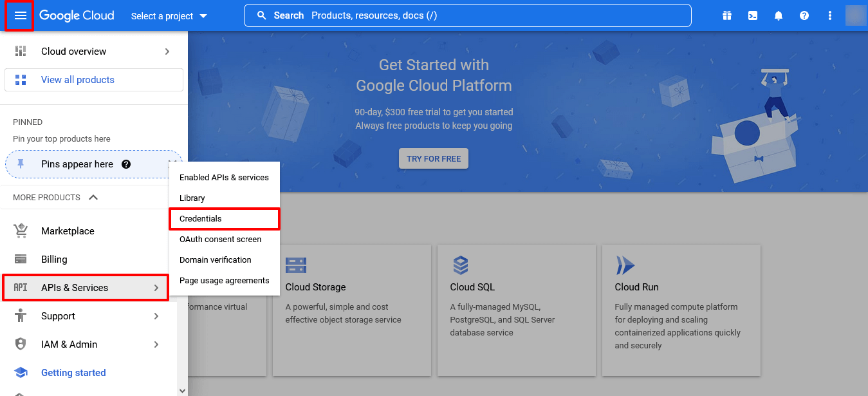Expand APIs & Services submenu arrow

156,288
